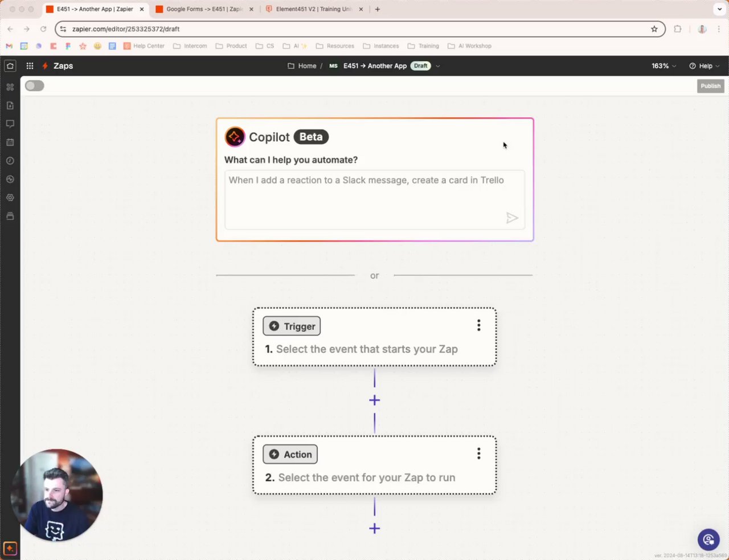Add a step below the Action
This screenshot has width=729, height=560.
pyautogui.click(x=374, y=529)
